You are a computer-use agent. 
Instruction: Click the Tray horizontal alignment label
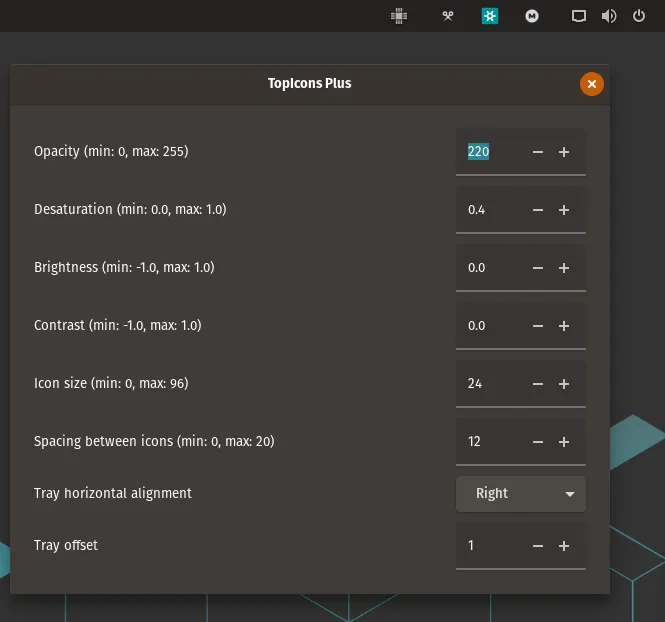(113, 494)
